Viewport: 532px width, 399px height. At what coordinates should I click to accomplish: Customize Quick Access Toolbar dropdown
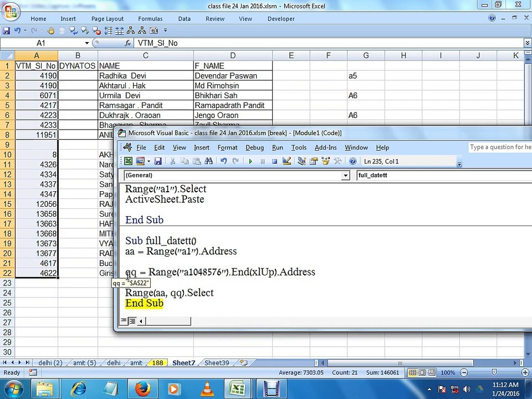(x=165, y=30)
